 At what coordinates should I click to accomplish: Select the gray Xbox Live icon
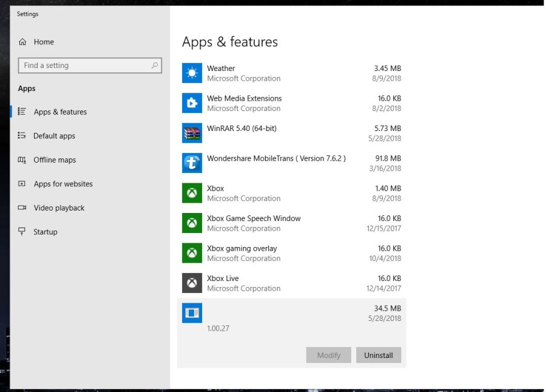coord(192,283)
